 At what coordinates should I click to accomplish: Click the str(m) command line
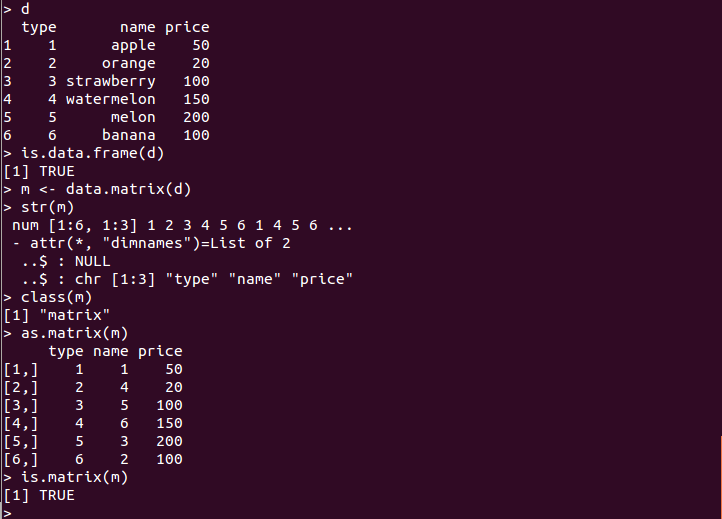(x=39, y=207)
